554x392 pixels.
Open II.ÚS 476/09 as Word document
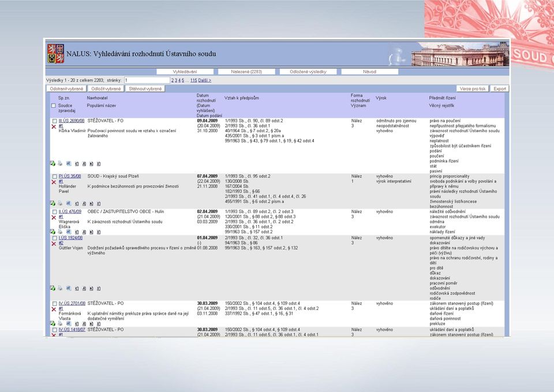[x=69, y=232]
